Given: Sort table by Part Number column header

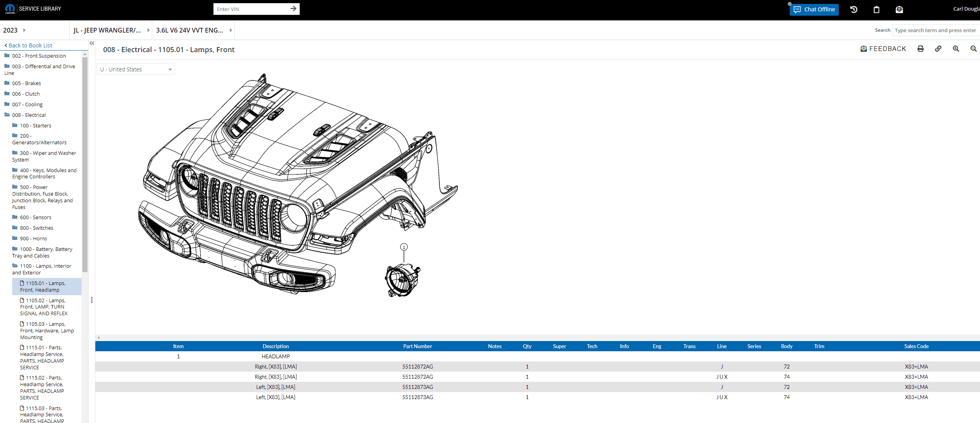Looking at the screenshot, I should [x=417, y=346].
